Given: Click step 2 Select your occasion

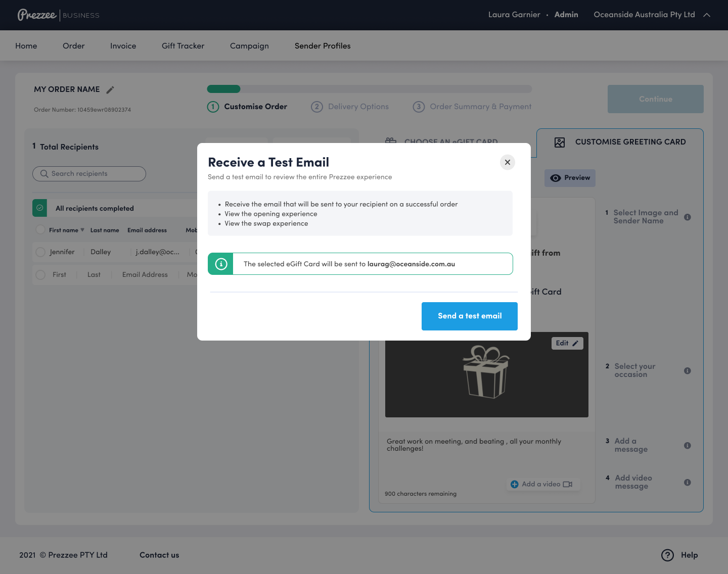Looking at the screenshot, I should click(x=634, y=370).
